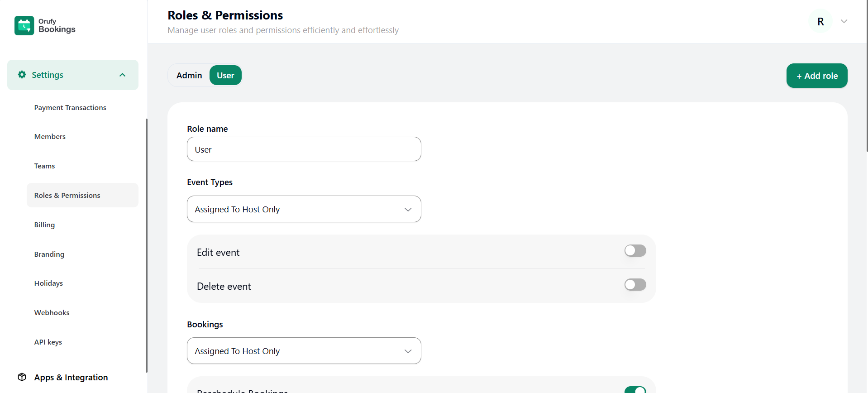868x393 pixels.
Task: Click the Settings gear icon
Action: pyautogui.click(x=22, y=75)
